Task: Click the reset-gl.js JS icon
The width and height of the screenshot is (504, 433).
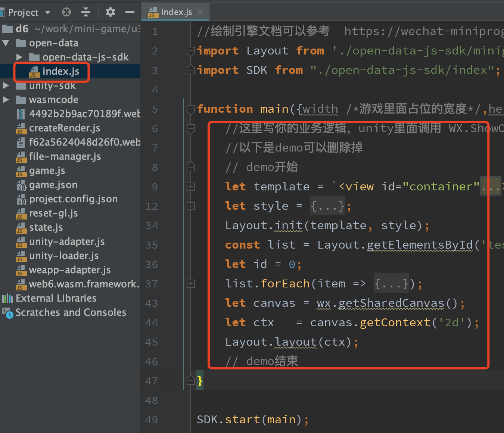Action: 21,214
